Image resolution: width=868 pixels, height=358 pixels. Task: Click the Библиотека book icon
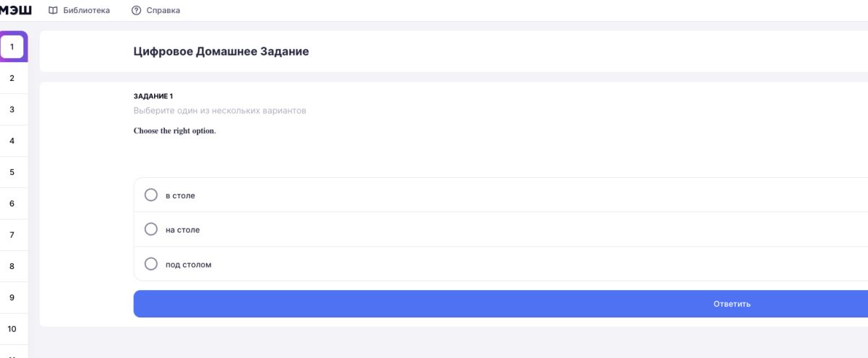pyautogui.click(x=53, y=10)
